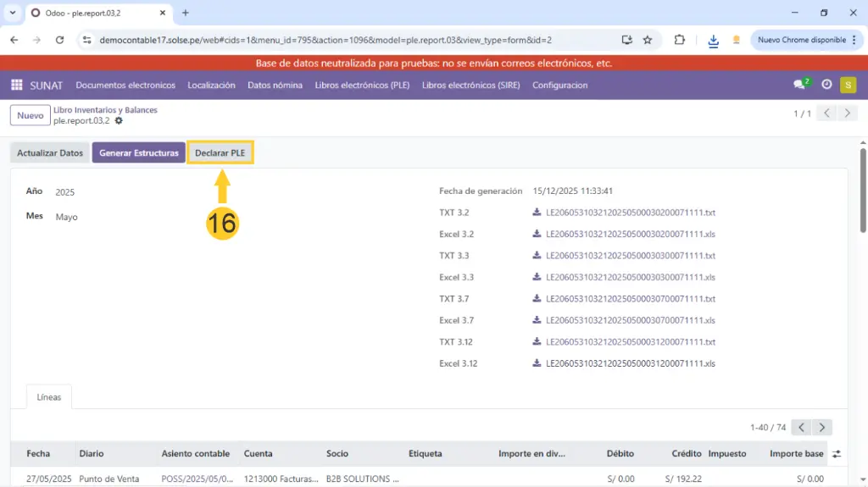Open Chrome downloads from the toolbar
The height and width of the screenshot is (487, 868).
713,40
